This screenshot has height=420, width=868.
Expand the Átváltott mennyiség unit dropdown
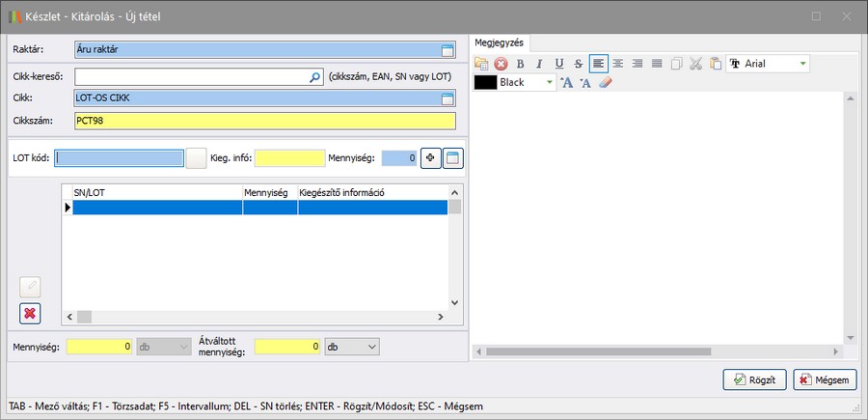pos(372,346)
